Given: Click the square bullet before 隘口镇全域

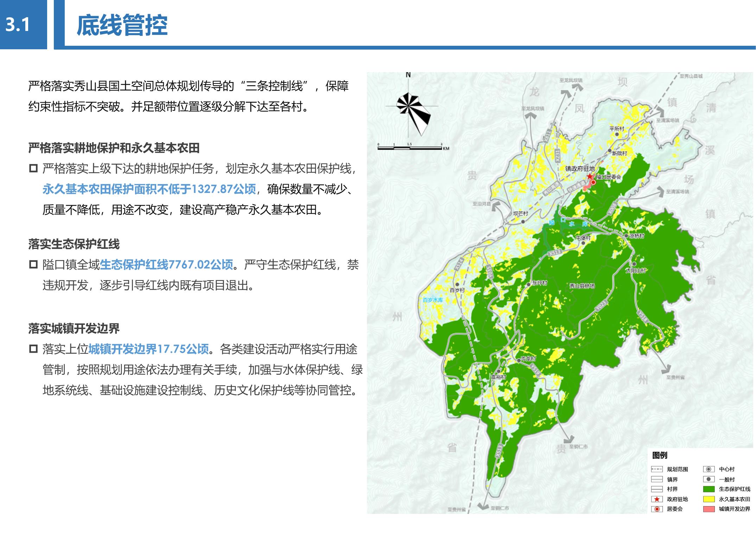Looking at the screenshot, I should (33, 264).
